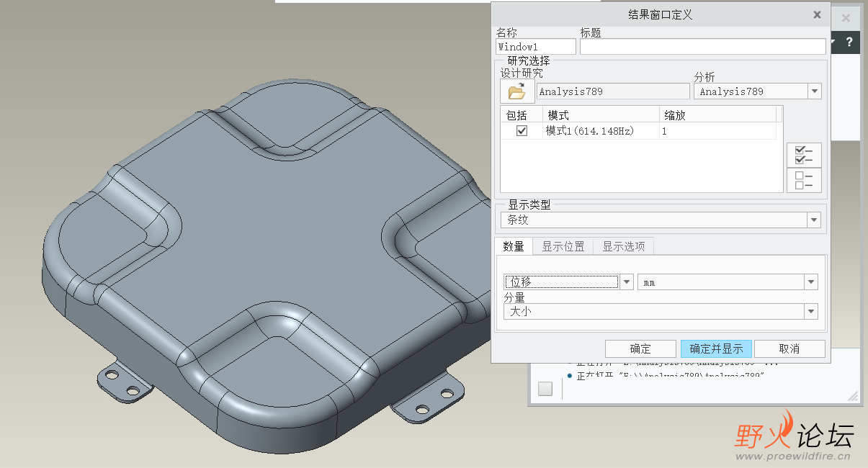Open the 显示类型 条纹 dropdown

814,220
